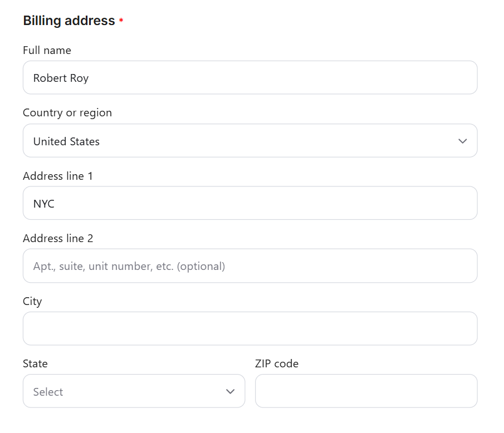Click the "Full name" label
Viewport: 504px width, 433px height.
[x=47, y=51]
